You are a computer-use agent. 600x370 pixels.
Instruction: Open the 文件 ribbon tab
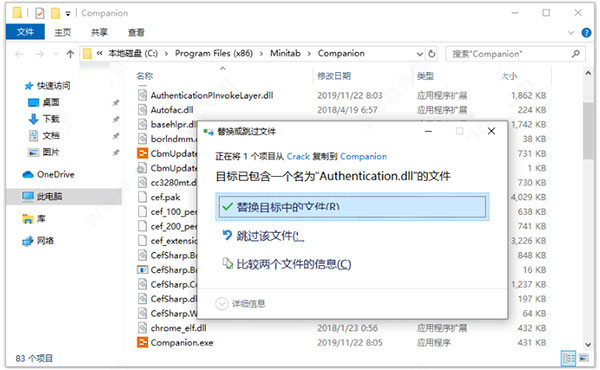tap(25, 32)
